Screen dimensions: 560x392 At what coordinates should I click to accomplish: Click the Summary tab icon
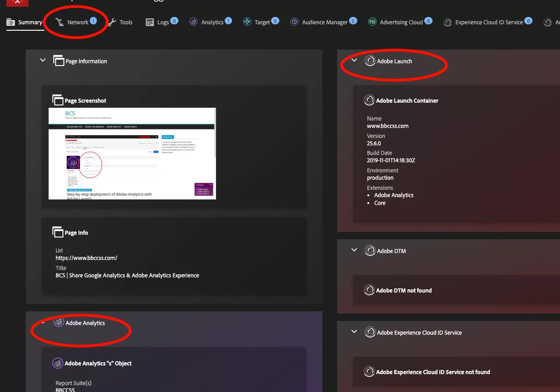coord(11,22)
